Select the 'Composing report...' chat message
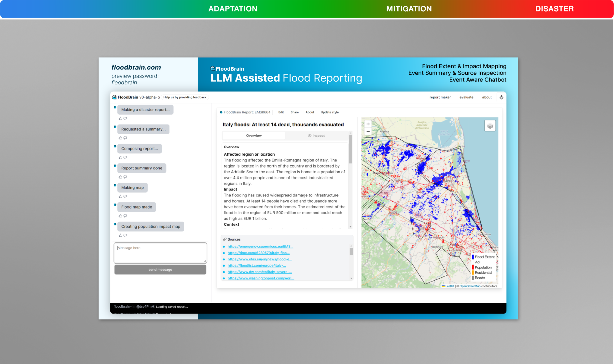This screenshot has width=614, height=364. point(140,149)
